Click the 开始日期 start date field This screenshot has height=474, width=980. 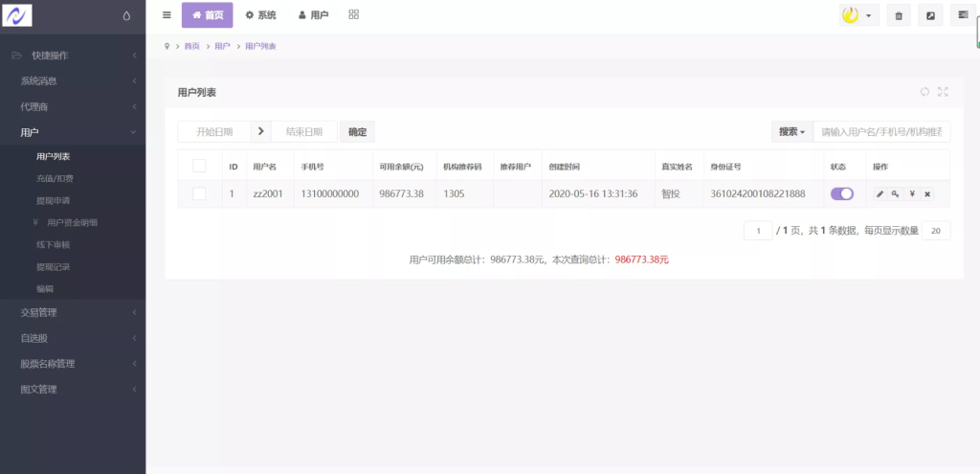(214, 132)
